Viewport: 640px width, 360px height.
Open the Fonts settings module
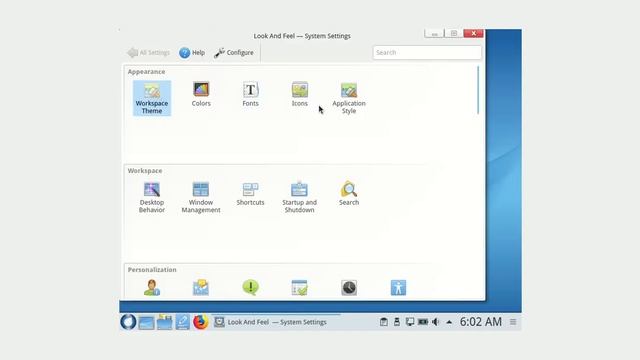point(250,94)
